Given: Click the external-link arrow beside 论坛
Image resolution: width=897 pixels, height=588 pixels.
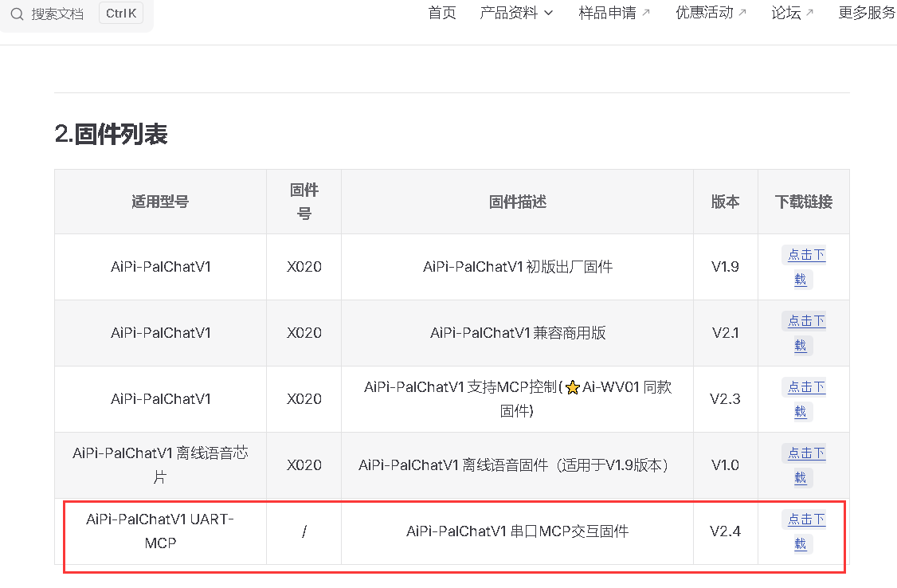Looking at the screenshot, I should tap(809, 14).
